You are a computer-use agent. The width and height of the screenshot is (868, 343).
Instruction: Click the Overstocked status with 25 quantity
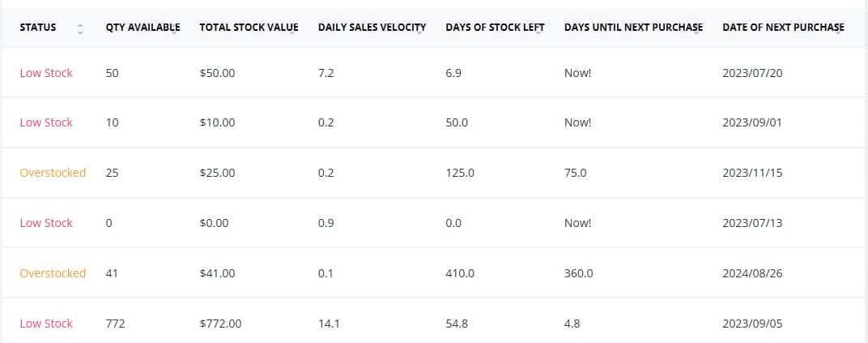click(53, 173)
